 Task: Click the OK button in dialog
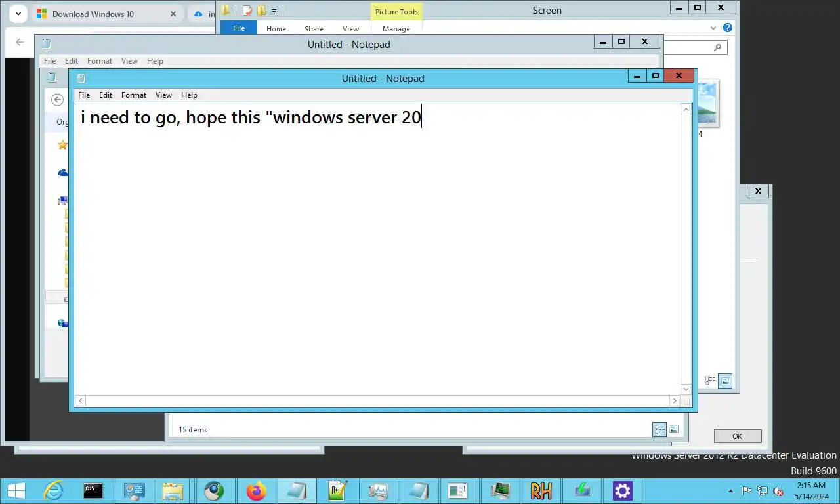[x=738, y=436]
